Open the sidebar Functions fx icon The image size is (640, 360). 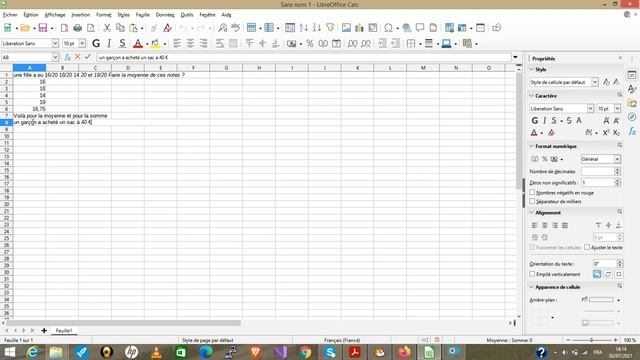click(x=632, y=131)
